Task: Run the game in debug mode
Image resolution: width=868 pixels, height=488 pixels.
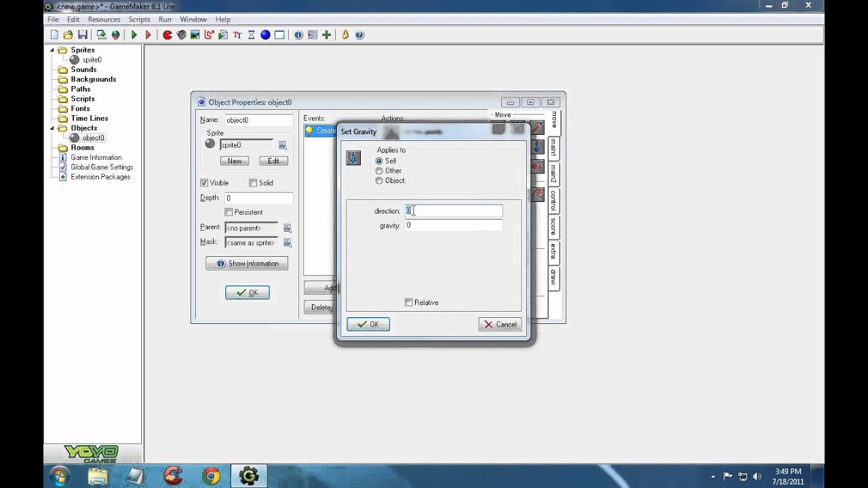Action: [x=148, y=35]
